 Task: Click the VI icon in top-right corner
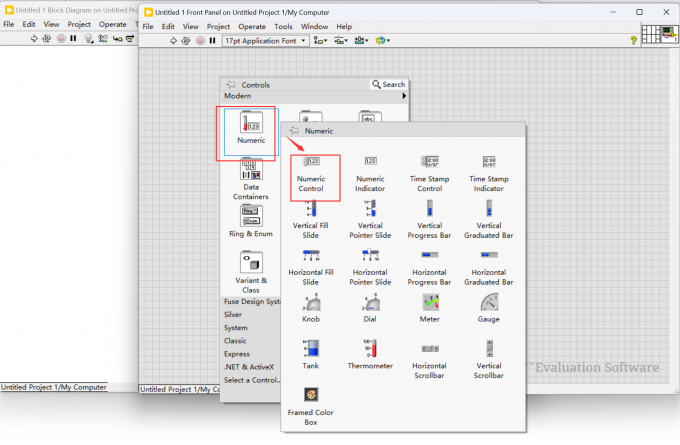[x=669, y=34]
